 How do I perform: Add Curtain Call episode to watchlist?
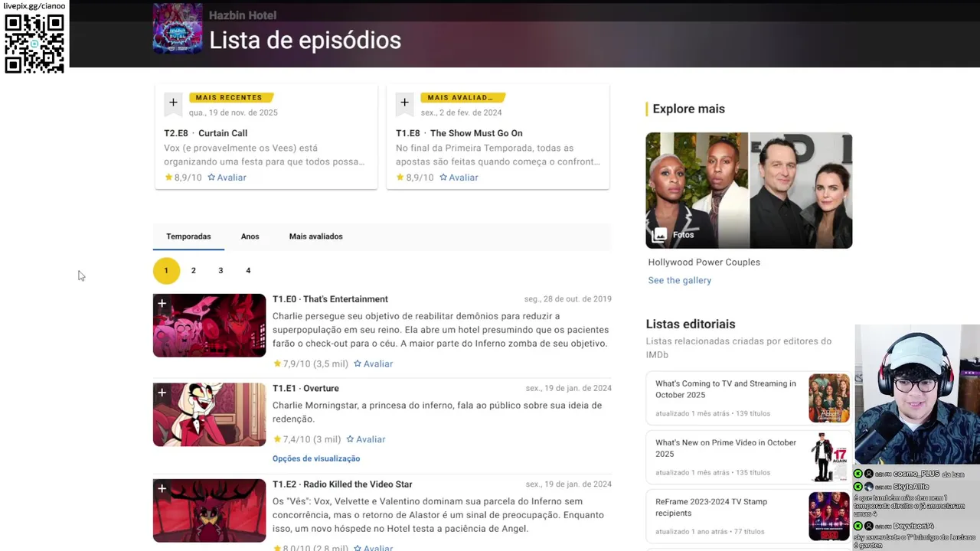coord(173,103)
